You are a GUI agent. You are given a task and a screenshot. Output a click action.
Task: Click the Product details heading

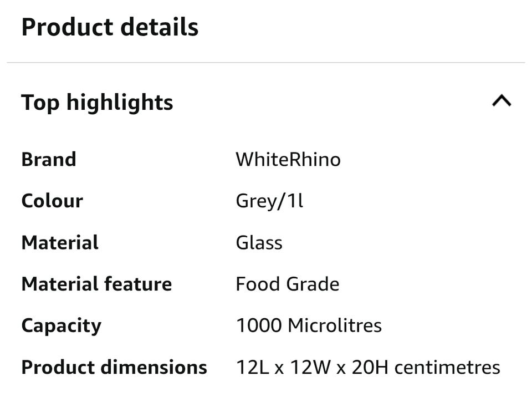tap(110, 27)
